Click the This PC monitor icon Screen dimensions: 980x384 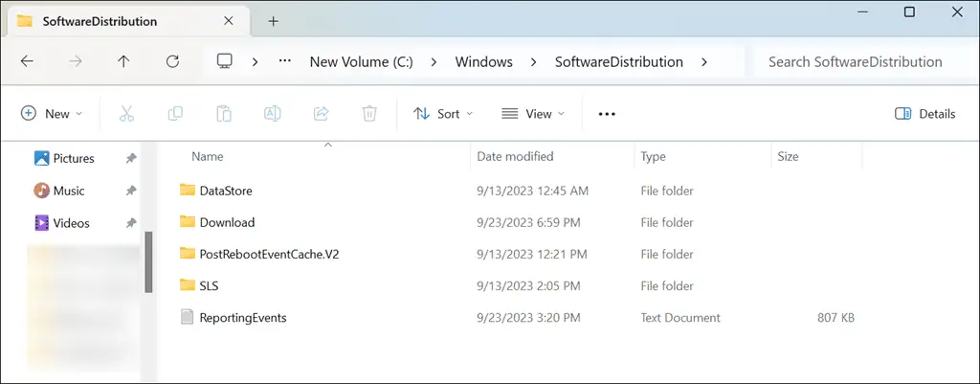click(x=224, y=61)
